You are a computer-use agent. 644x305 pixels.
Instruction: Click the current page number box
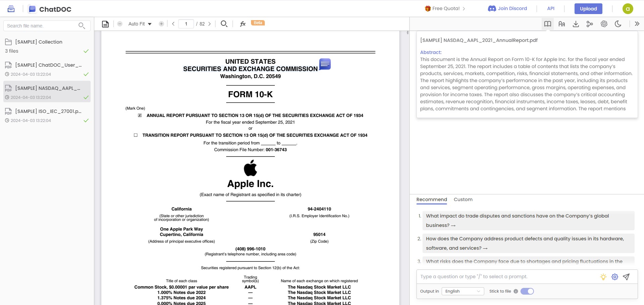point(186,24)
